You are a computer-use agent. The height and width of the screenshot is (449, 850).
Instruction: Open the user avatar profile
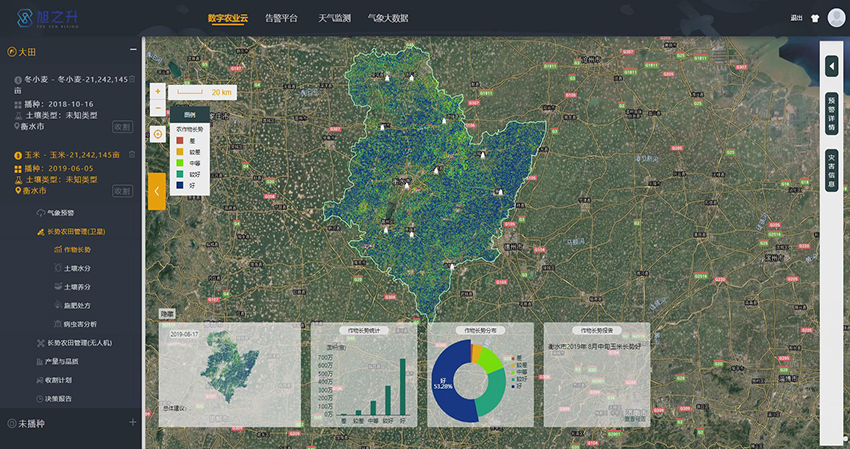coord(835,17)
